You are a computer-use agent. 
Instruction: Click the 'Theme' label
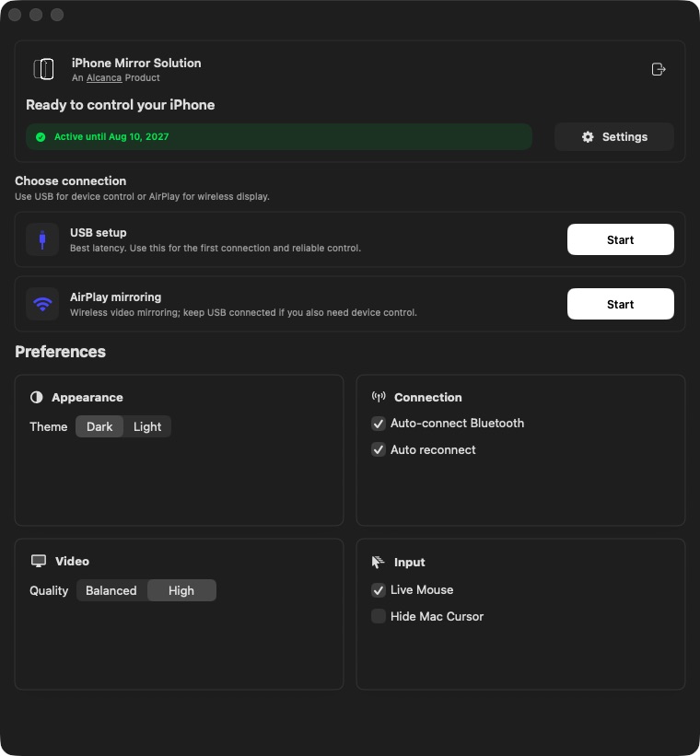(x=48, y=426)
